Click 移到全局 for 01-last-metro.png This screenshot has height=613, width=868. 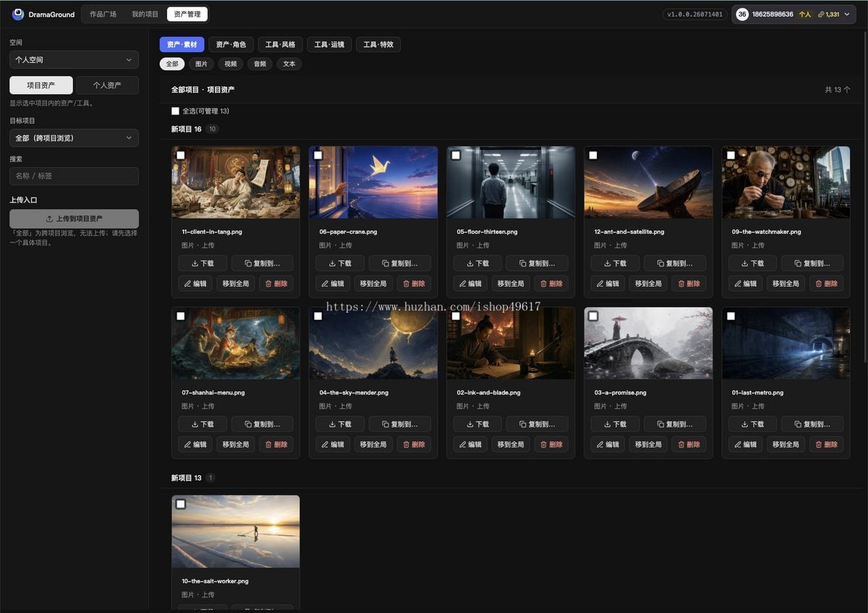click(x=786, y=444)
